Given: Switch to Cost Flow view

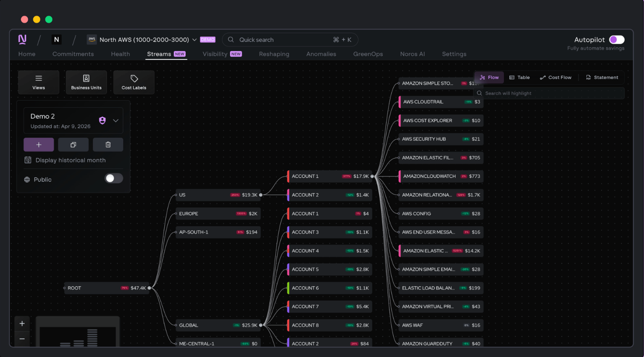Looking at the screenshot, I should (x=556, y=77).
